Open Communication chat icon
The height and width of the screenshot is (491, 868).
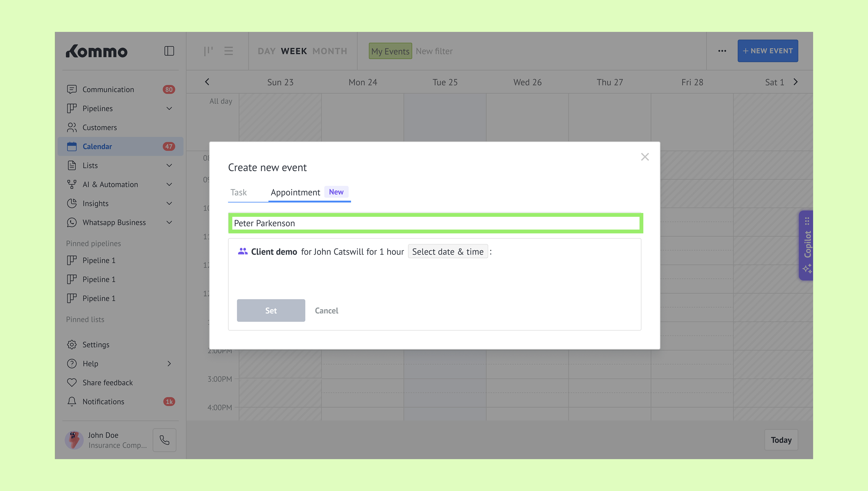tap(71, 89)
